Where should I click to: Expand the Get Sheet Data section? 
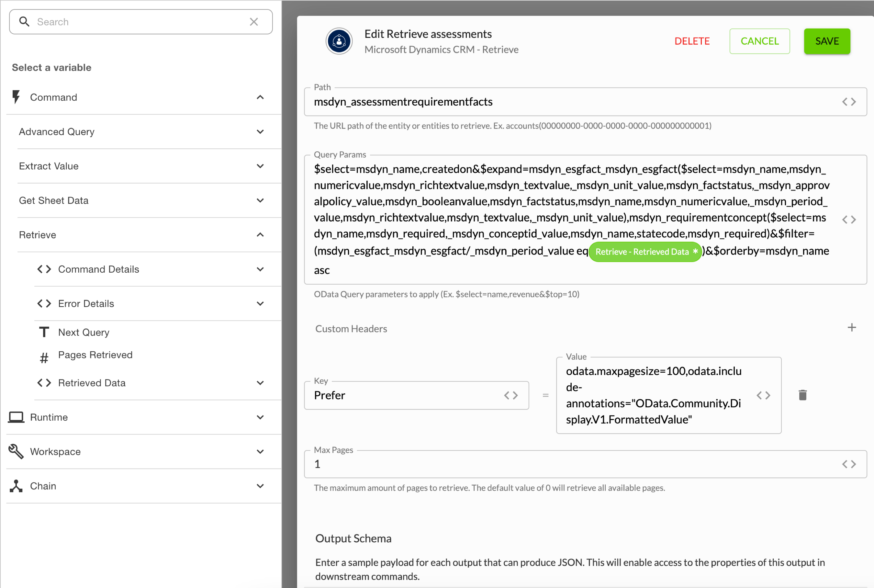coord(260,200)
